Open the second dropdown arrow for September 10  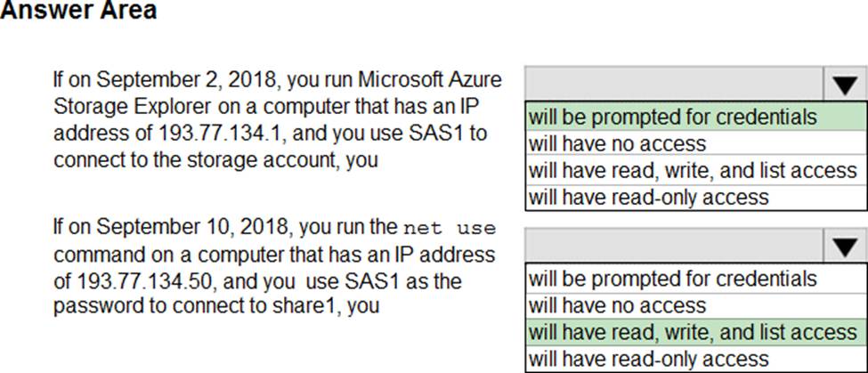pyautogui.click(x=845, y=246)
